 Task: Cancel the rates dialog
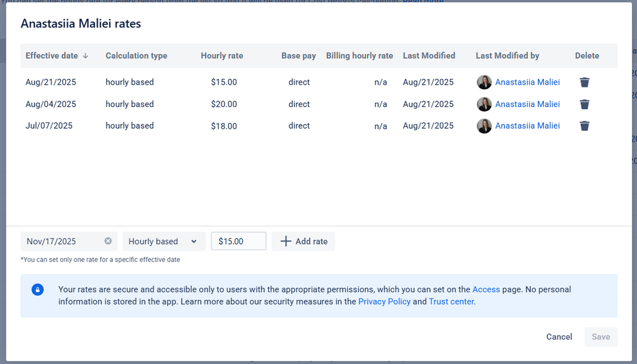(x=558, y=337)
